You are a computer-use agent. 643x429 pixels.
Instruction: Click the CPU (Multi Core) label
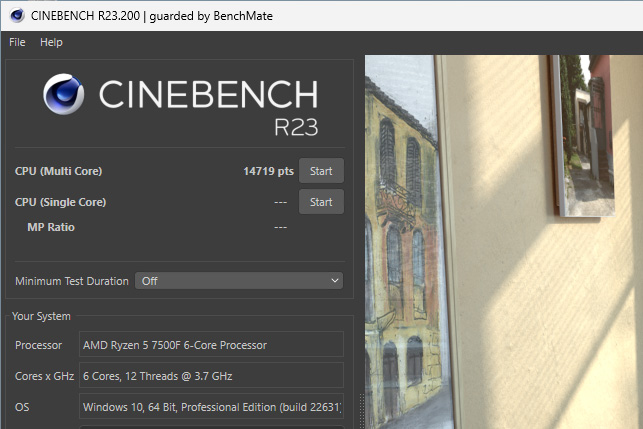(x=59, y=171)
